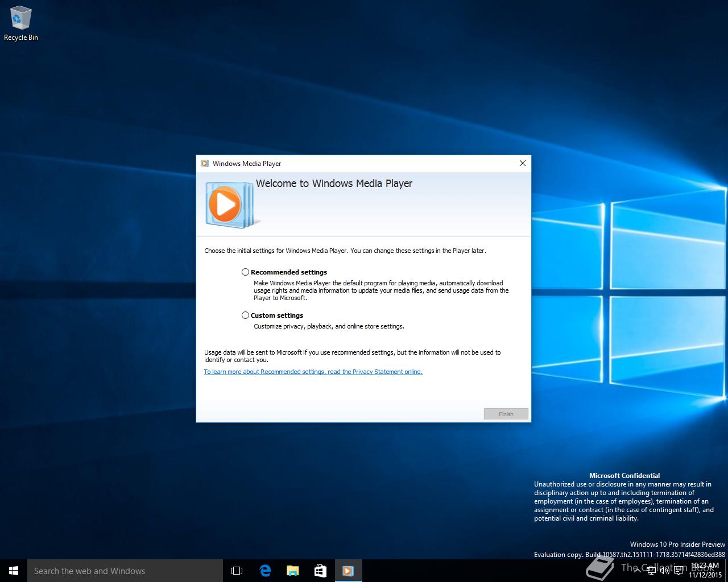The width and height of the screenshot is (728, 582).
Task: Click the 'Welcome to Windows Media Player' heading
Action: coord(334,184)
